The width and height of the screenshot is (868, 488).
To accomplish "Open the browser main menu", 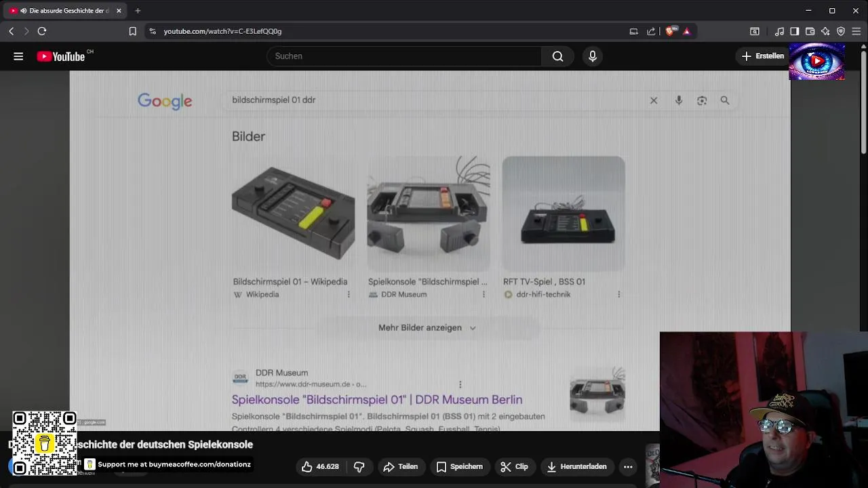I will tap(856, 31).
